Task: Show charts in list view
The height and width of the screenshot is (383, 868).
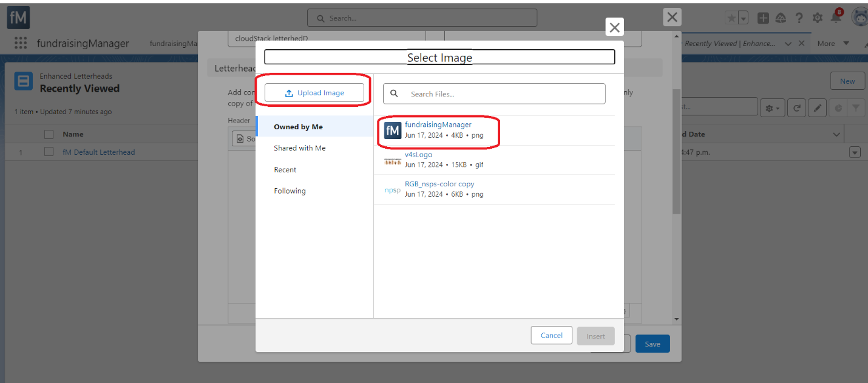Action: pyautogui.click(x=838, y=108)
